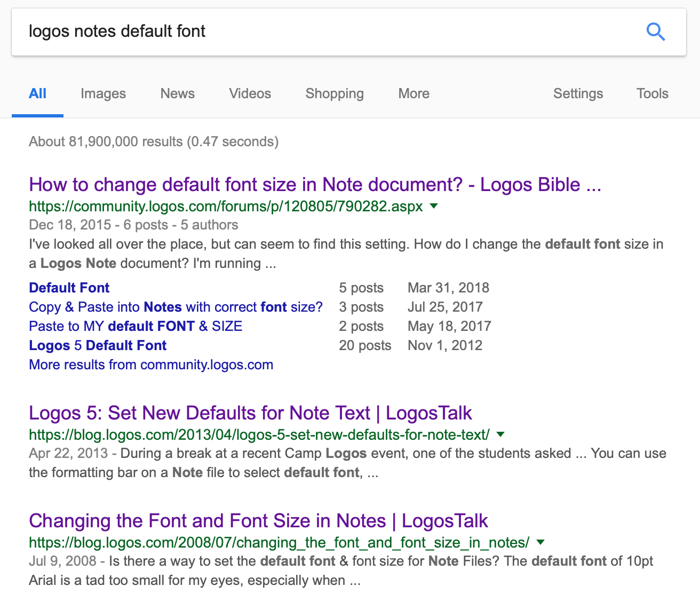Open "Changing the Font and Font Size" article
This screenshot has height=602, width=700.
pos(258,521)
